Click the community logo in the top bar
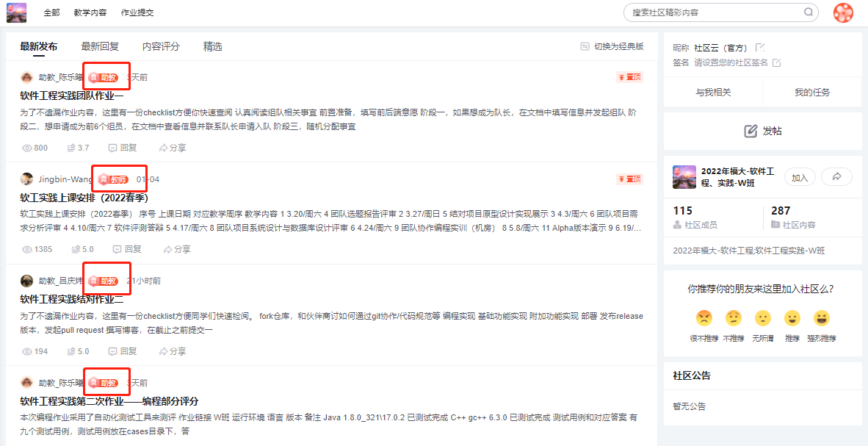This screenshot has height=446, width=868. point(17,12)
